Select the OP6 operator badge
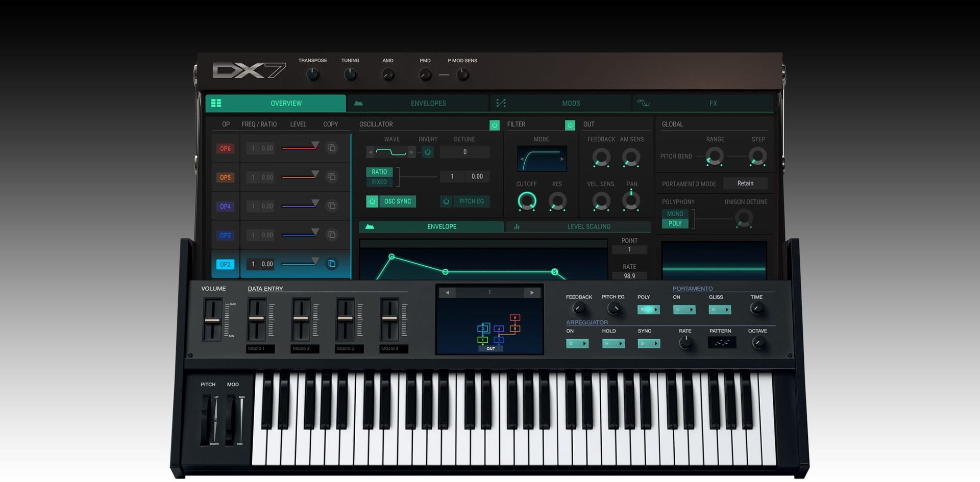Viewport: 980px width, 482px height. pyautogui.click(x=225, y=148)
